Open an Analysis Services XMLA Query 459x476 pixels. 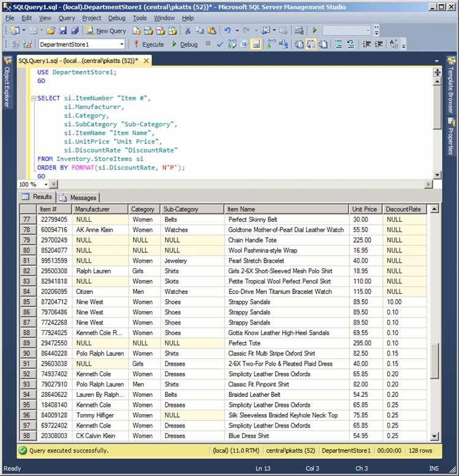[x=172, y=31]
